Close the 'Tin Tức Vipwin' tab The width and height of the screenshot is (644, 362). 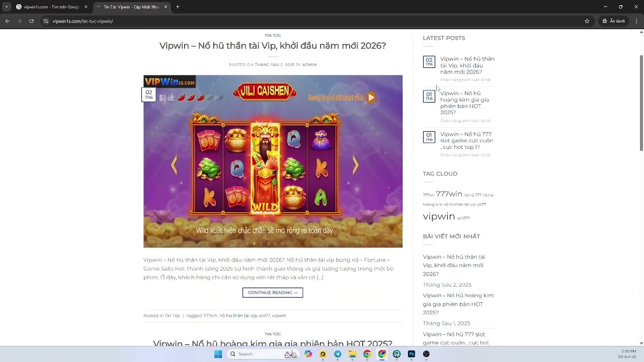click(x=166, y=7)
